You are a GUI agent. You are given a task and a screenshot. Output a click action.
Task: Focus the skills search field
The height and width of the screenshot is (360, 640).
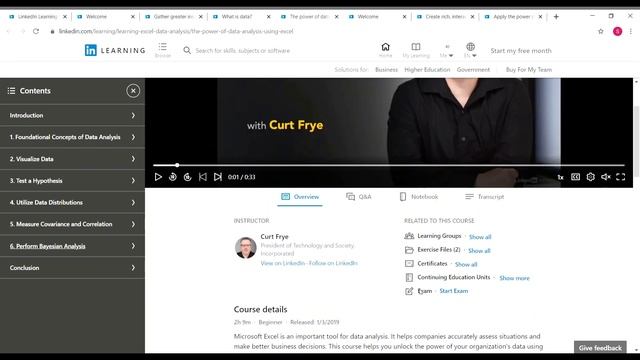(x=242, y=51)
